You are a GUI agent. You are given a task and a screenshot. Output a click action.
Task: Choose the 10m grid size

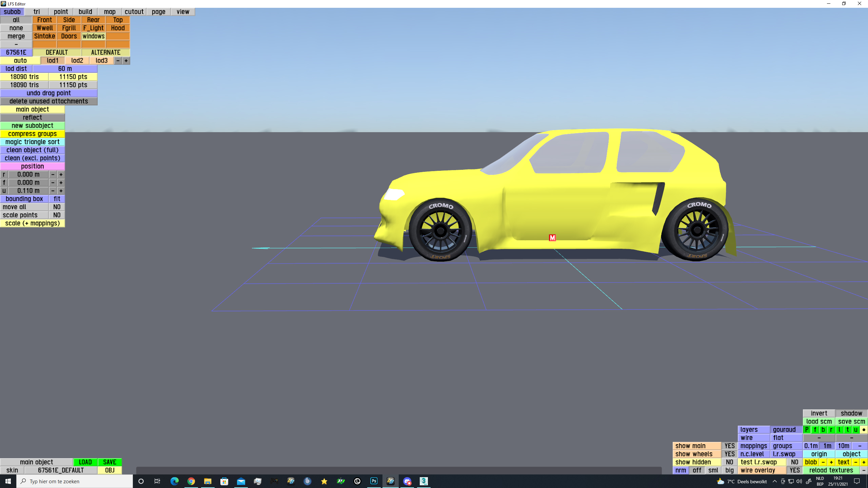pyautogui.click(x=843, y=446)
